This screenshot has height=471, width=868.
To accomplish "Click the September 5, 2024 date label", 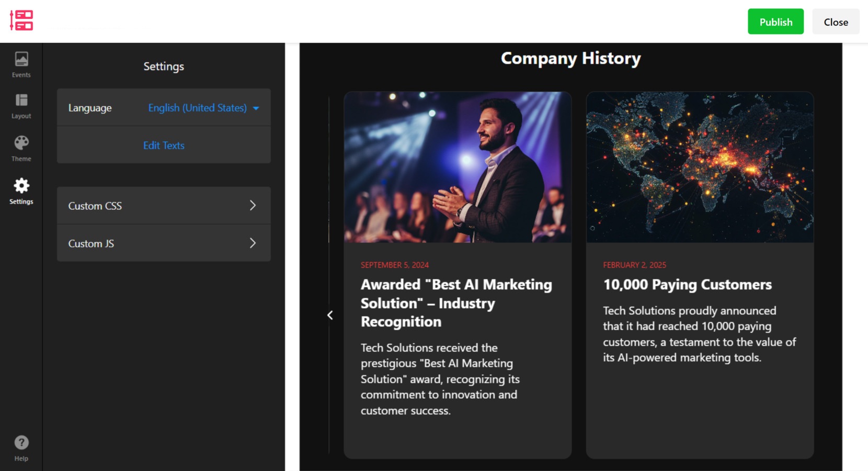I will 395,265.
